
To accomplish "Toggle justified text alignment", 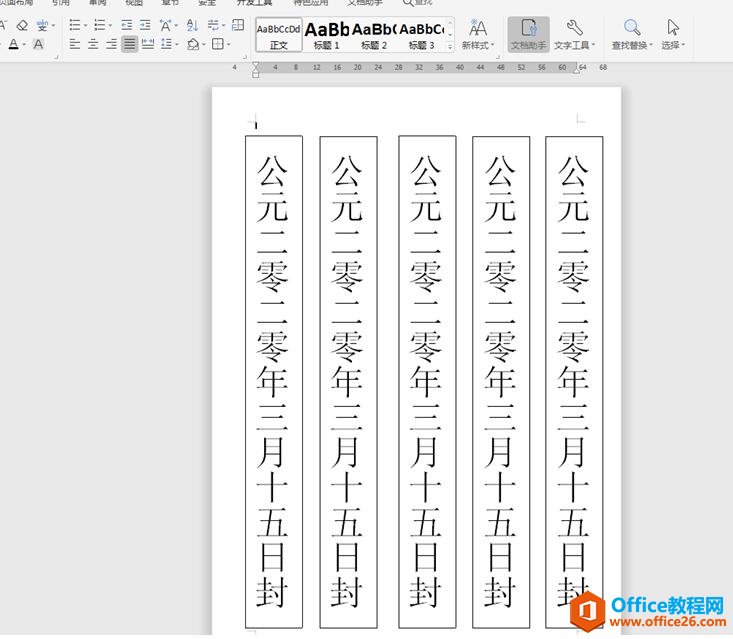I will coord(129,45).
